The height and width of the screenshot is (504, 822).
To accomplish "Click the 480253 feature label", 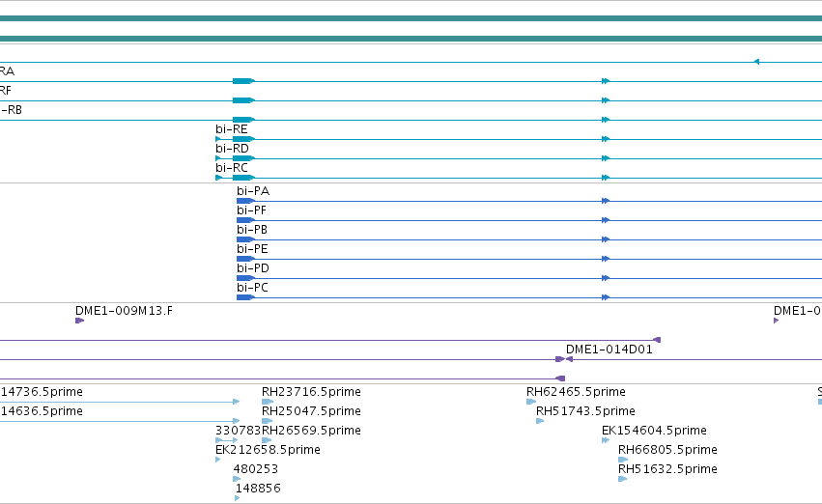I will pyautogui.click(x=255, y=469).
